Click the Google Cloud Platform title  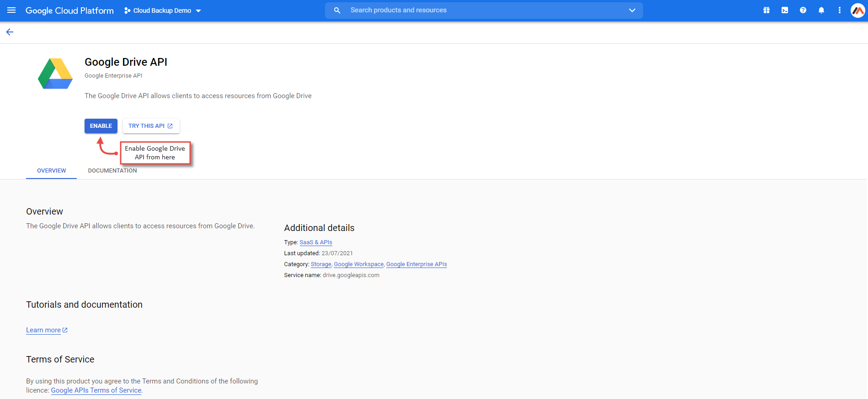click(x=69, y=10)
